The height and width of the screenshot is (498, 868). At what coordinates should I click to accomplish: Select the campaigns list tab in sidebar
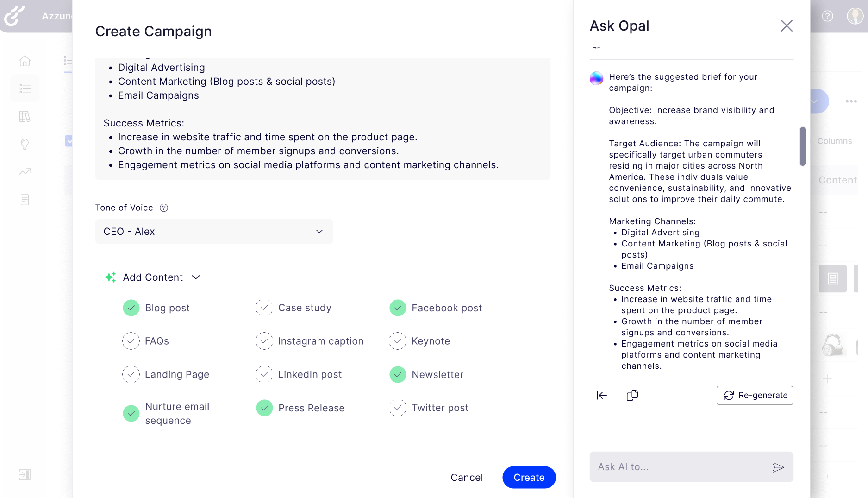pos(25,88)
